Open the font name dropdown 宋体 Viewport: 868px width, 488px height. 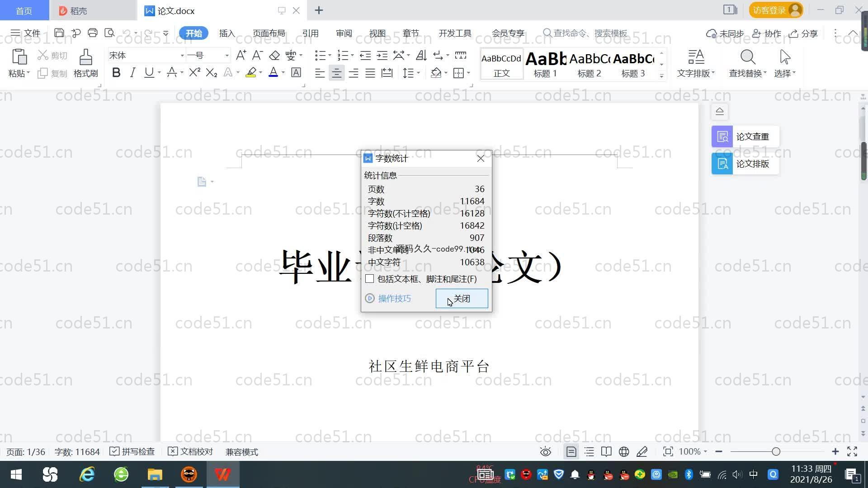(182, 56)
